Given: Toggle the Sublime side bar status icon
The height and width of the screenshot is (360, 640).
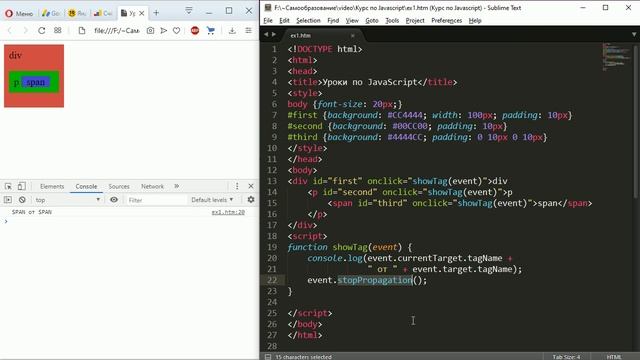Looking at the screenshot, I should pyautogui.click(x=268, y=357).
